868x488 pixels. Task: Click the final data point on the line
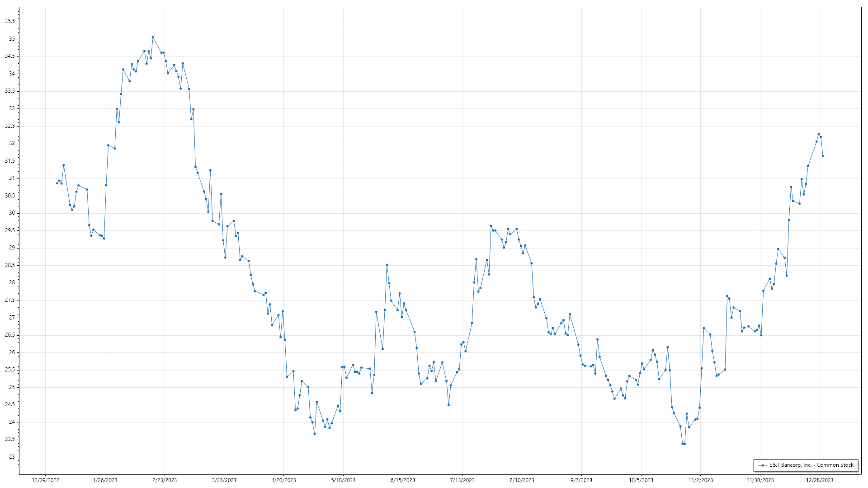pyautogui.click(x=823, y=156)
